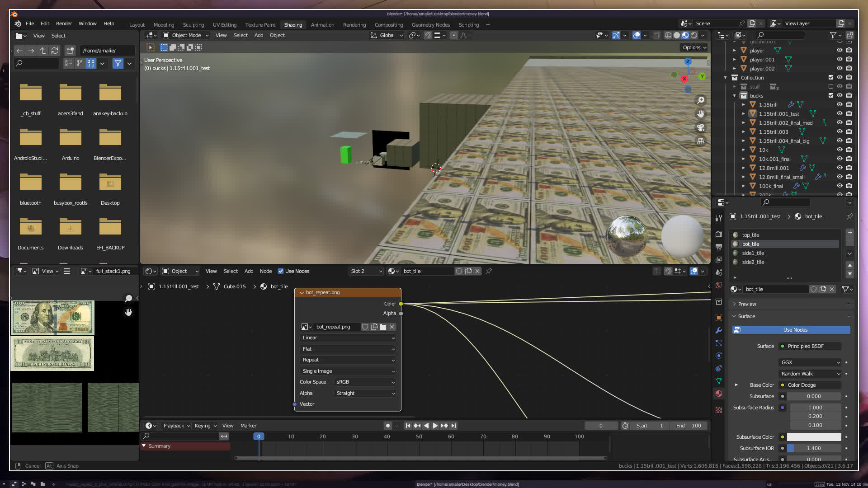The height and width of the screenshot is (488, 868).
Task: Switch to orthographic grid view icon
Action: [x=701, y=141]
